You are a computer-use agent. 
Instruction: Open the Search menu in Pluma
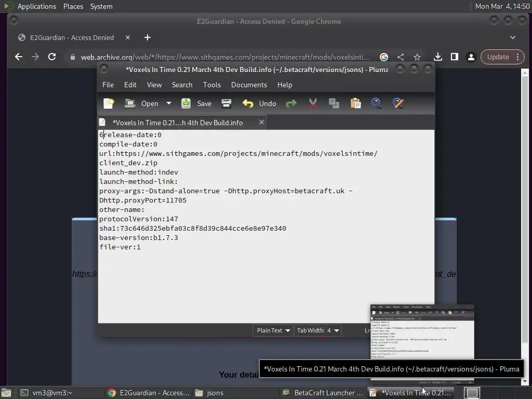coord(182,85)
